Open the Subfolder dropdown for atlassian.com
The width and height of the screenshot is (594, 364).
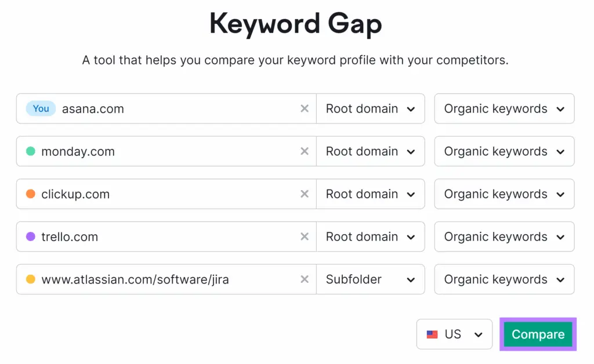[x=370, y=280]
